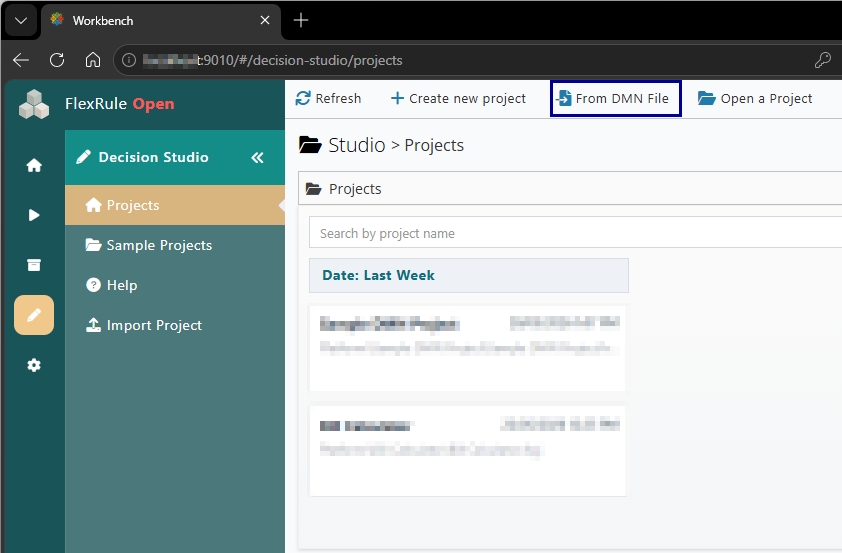
Task: Go back in the browser
Action: click(x=21, y=60)
